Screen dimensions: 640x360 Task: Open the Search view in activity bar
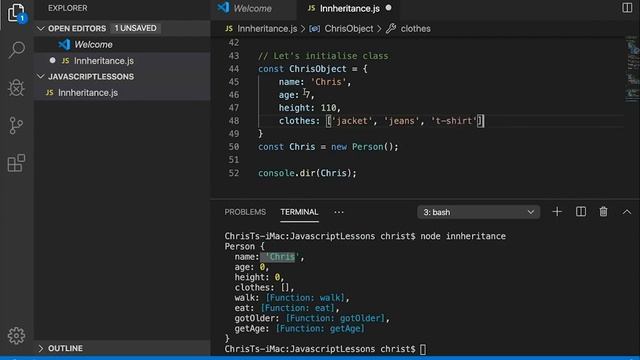[x=16, y=50]
